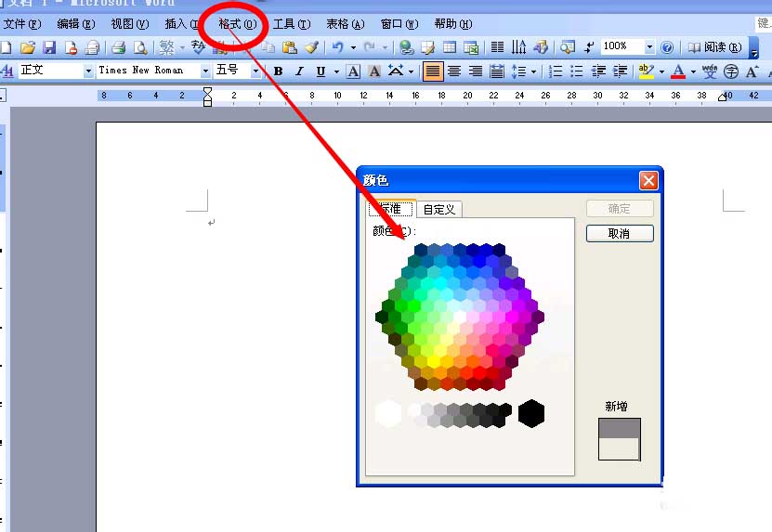Insert a table from toolbar
Viewport: 772px width, 532px height.
point(450,47)
